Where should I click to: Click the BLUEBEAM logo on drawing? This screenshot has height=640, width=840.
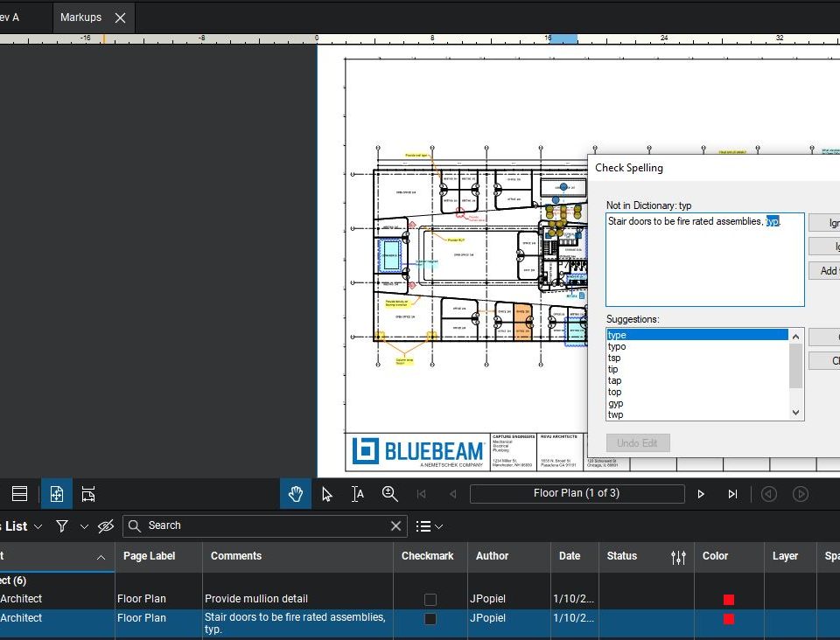point(418,451)
